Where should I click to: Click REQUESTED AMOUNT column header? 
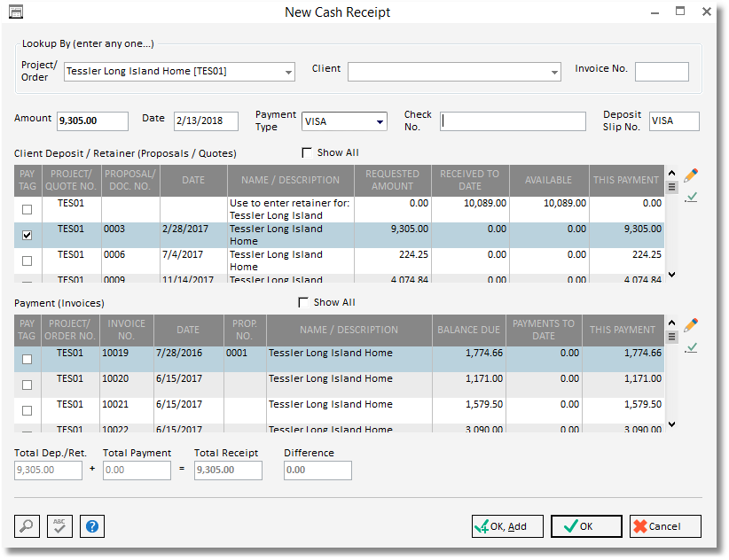392,180
